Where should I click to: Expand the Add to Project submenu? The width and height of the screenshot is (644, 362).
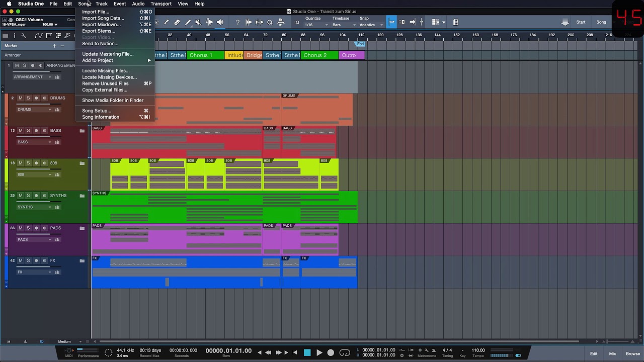pyautogui.click(x=115, y=60)
